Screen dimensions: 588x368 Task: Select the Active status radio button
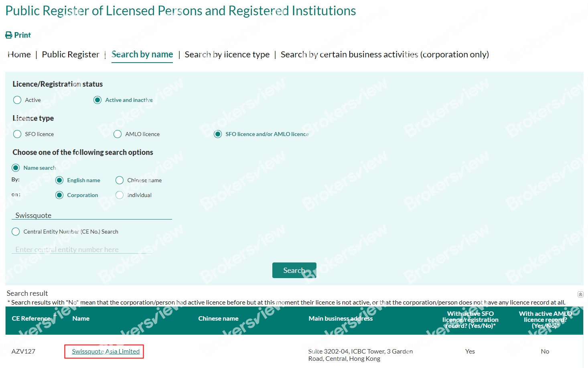pos(17,100)
